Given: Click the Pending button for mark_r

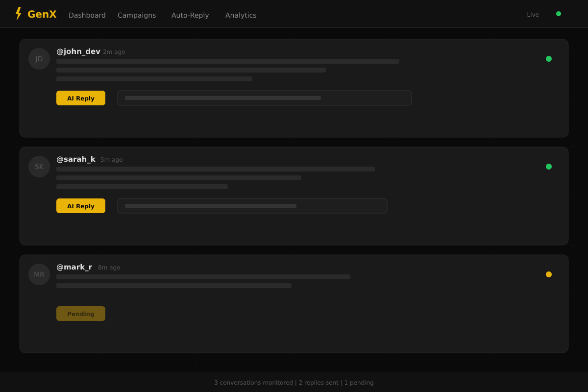Looking at the screenshot, I should click(81, 314).
